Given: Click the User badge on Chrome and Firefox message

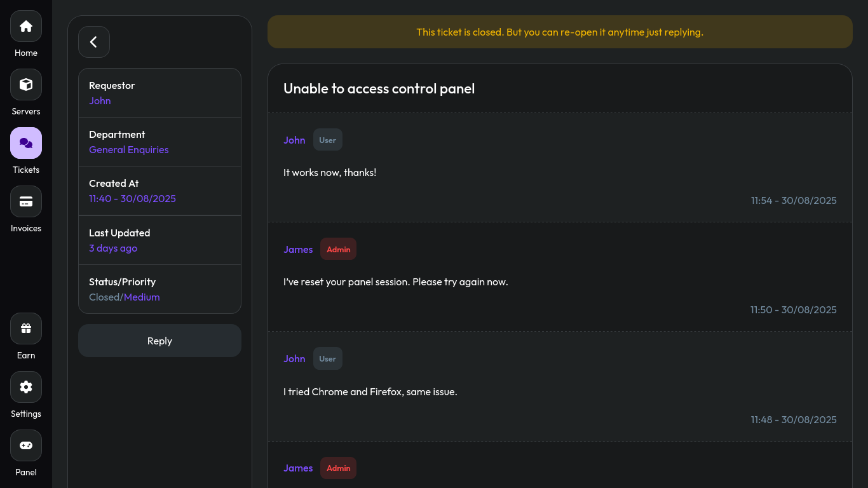Looking at the screenshot, I should [x=327, y=359].
